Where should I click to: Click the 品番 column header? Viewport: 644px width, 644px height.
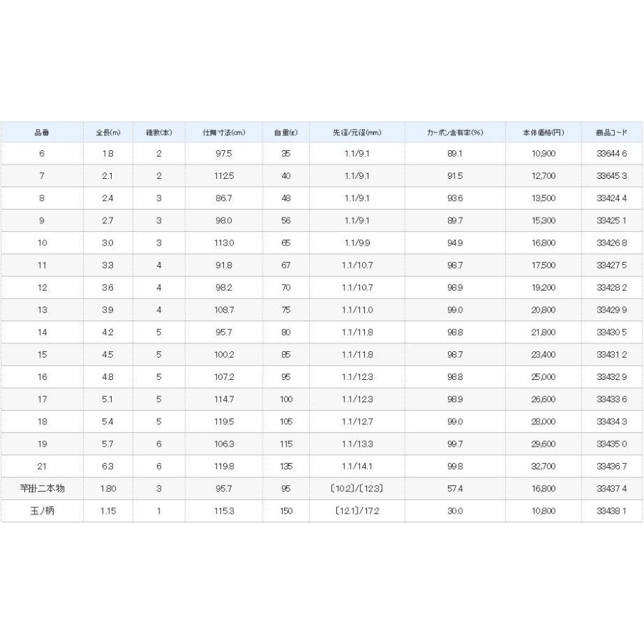pos(42,132)
